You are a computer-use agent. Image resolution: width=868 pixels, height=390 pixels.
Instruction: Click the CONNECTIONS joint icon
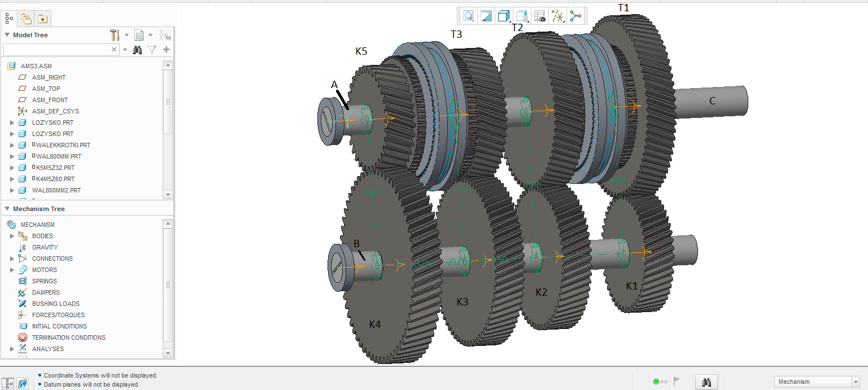(x=23, y=258)
